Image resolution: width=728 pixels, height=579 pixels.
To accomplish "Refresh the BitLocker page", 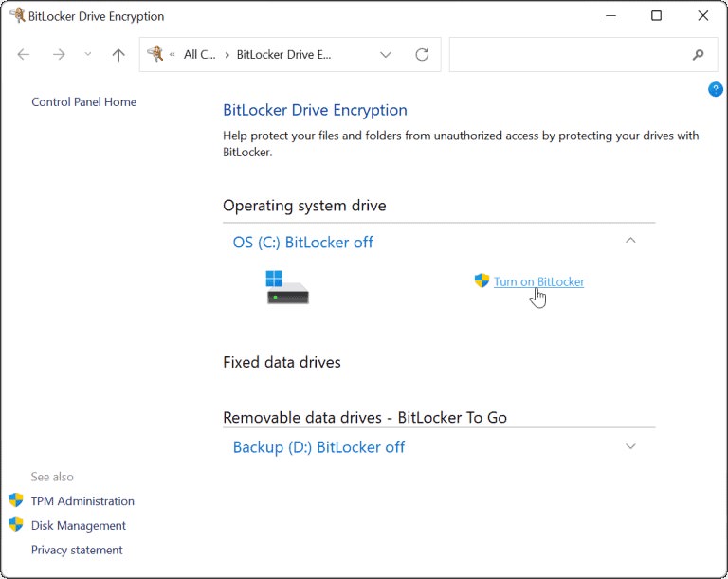I will tap(422, 55).
